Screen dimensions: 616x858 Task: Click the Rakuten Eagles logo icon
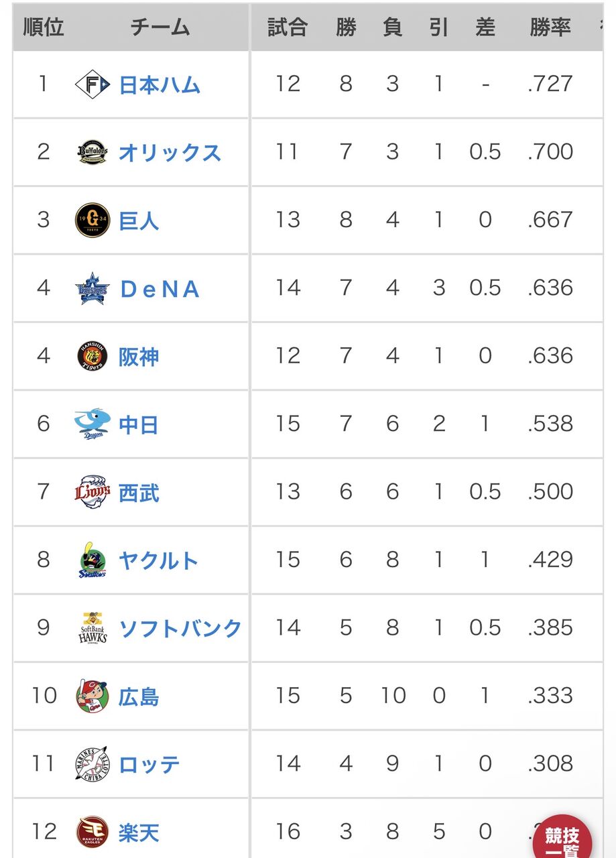(92, 832)
